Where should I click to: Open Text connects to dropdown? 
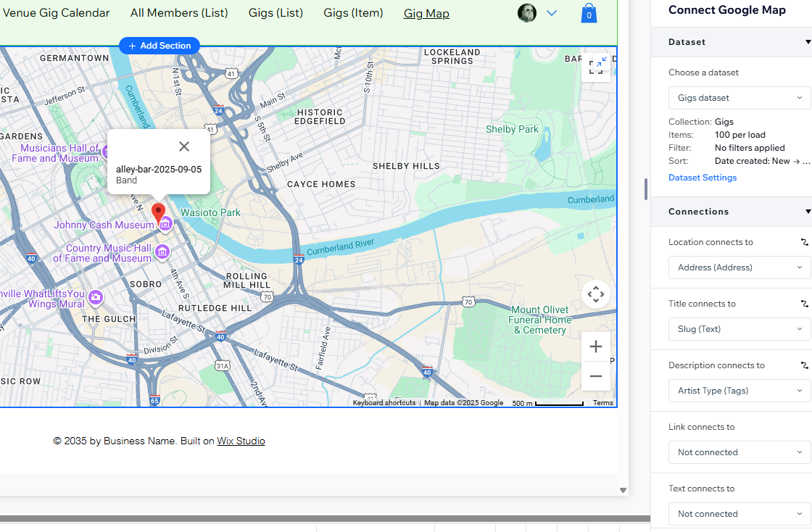pyautogui.click(x=739, y=514)
